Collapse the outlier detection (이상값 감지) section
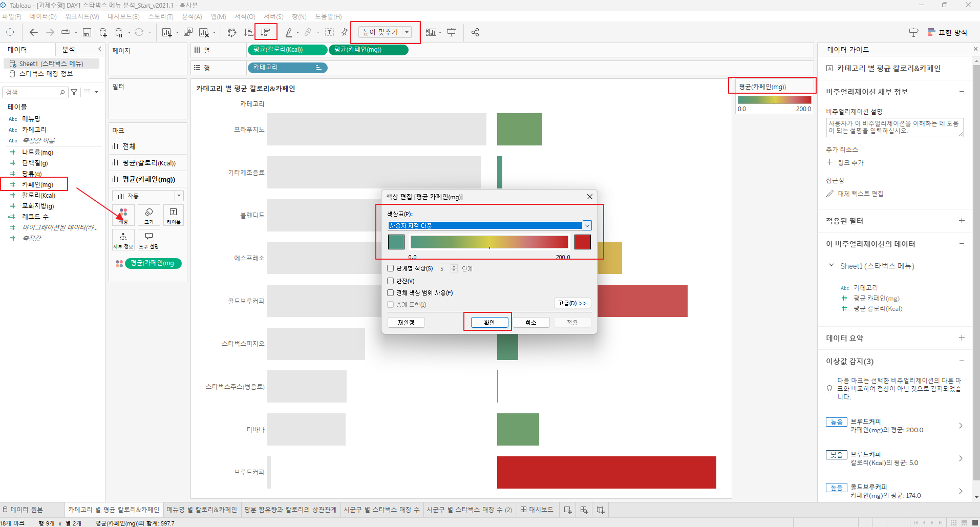Screen dimensions: 980x527 [962, 361]
